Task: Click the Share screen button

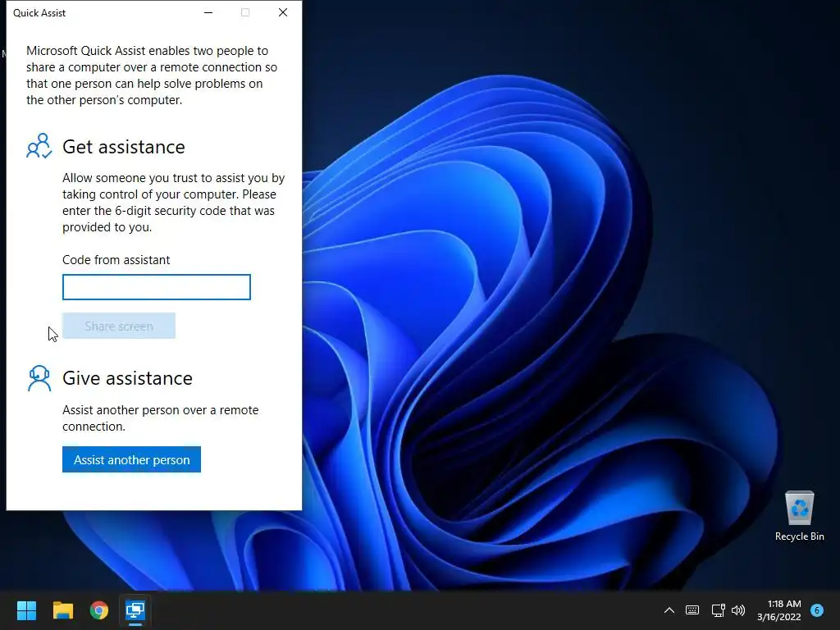Action: [119, 326]
